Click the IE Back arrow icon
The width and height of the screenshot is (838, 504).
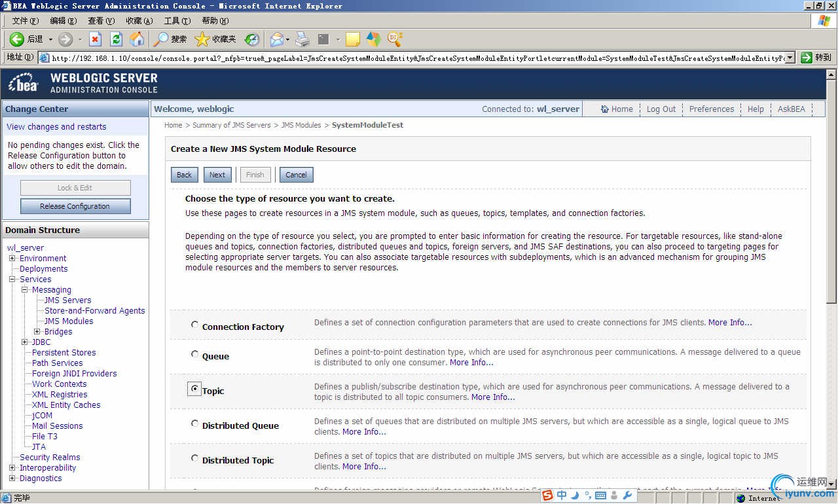(x=17, y=39)
